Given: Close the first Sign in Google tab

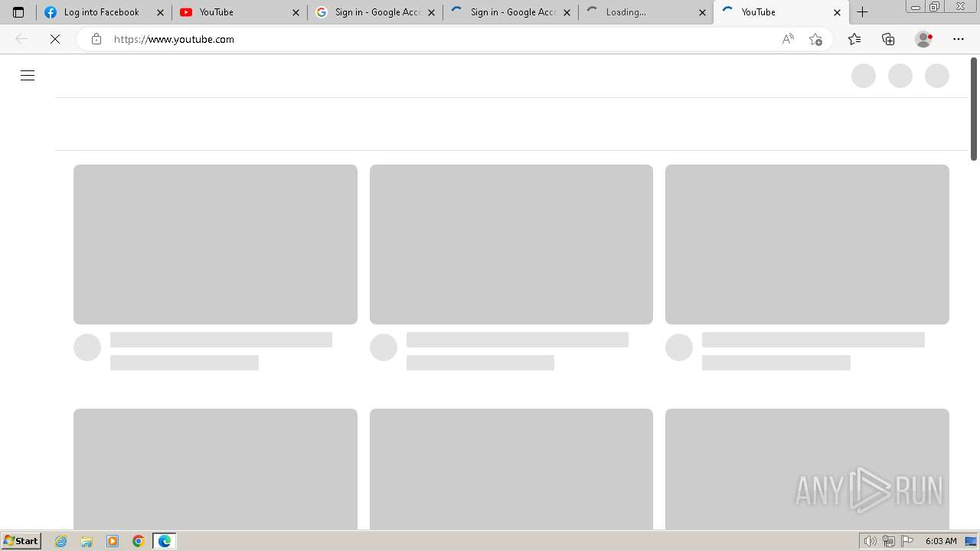Looking at the screenshot, I should [x=431, y=12].
